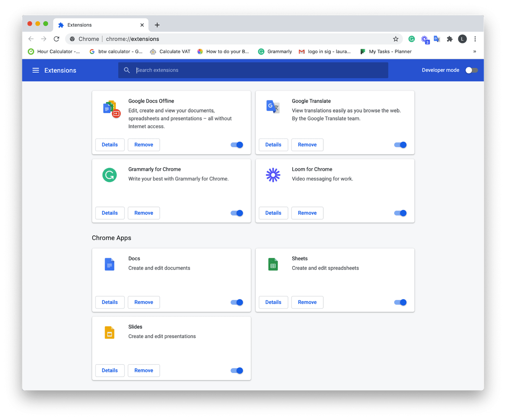Open the Hour Calculator bookmark
The width and height of the screenshot is (506, 420).
tap(54, 52)
